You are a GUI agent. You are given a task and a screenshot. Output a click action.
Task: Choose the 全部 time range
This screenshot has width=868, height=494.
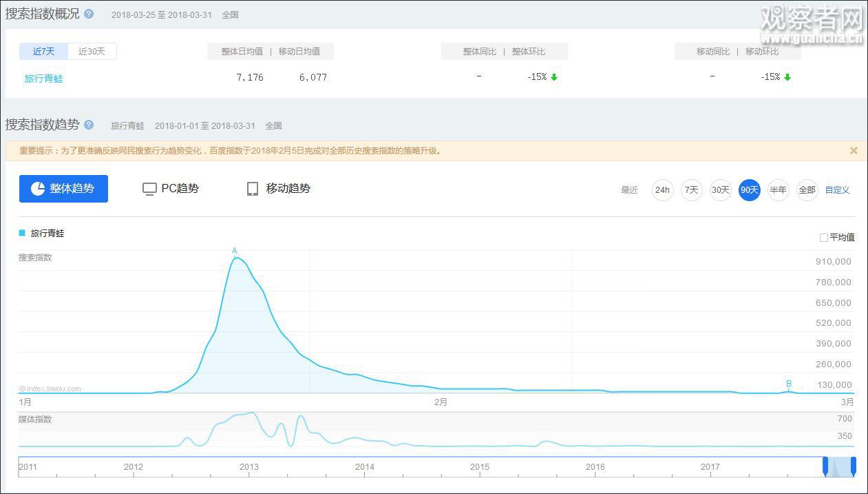pyautogui.click(x=807, y=190)
